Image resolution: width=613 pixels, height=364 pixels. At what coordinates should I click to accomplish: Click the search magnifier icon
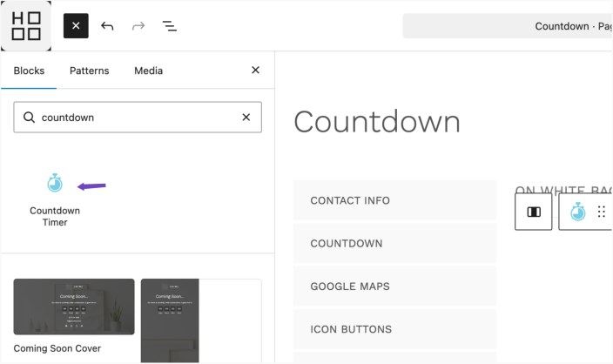coord(29,117)
